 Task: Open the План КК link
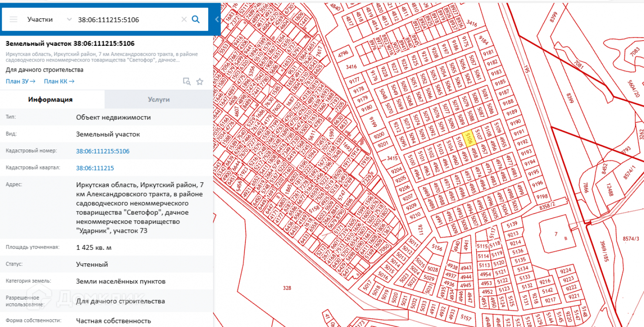(59, 81)
